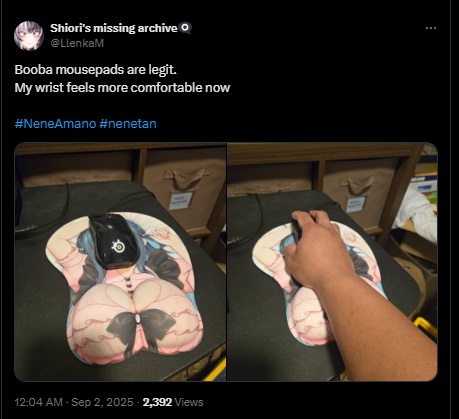
Task: Open the right photo showing the forearm
Action: click(x=332, y=262)
